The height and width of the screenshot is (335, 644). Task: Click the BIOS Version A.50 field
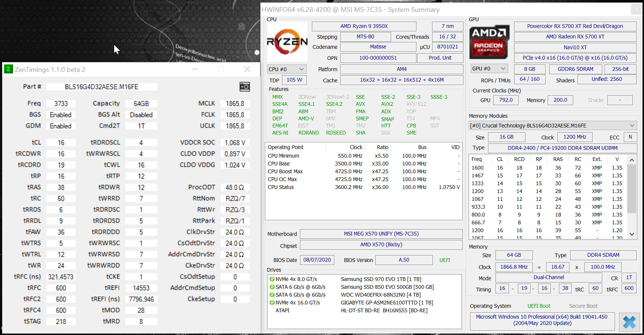click(404, 260)
